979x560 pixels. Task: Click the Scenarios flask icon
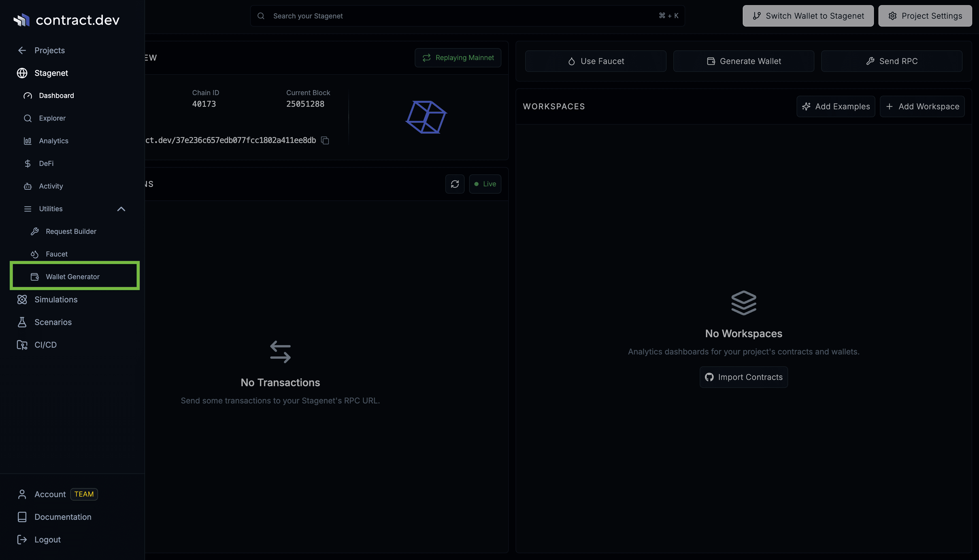pyautogui.click(x=22, y=322)
